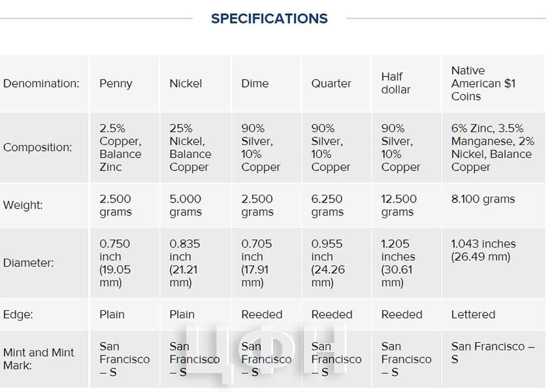
Task: Select the Denomination row label
Action: 41,84
